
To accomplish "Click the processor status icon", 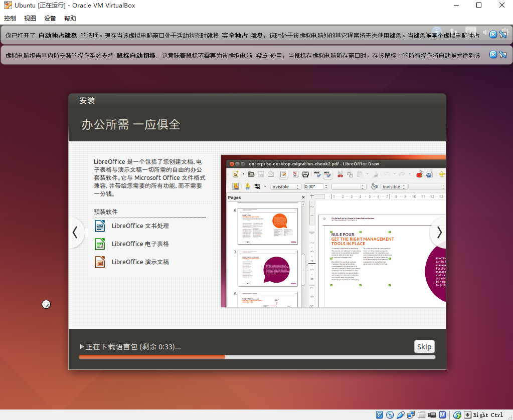I will point(443,415).
